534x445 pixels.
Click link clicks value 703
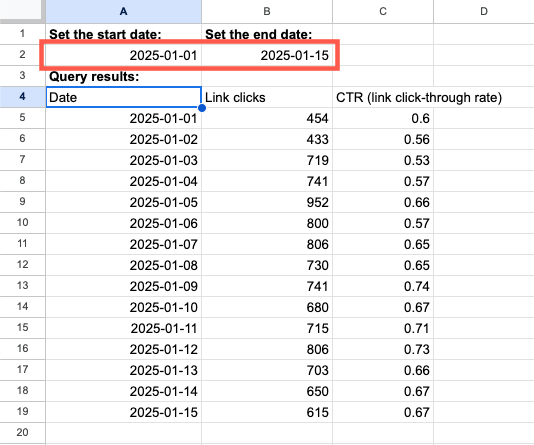coord(267,370)
